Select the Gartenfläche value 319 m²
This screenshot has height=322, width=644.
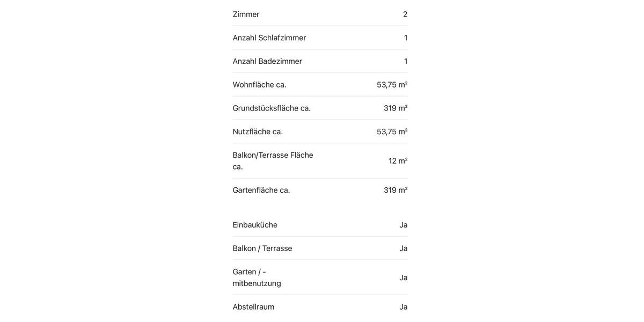point(396,190)
